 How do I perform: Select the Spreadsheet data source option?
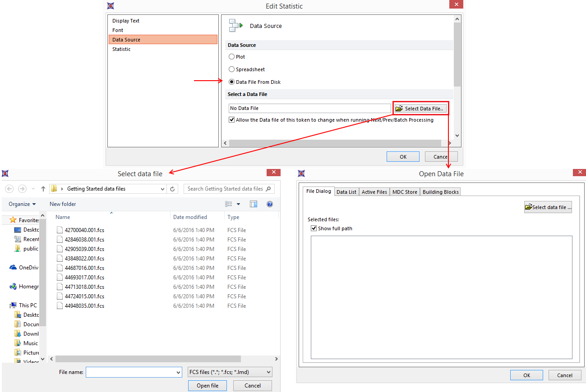pyautogui.click(x=232, y=69)
